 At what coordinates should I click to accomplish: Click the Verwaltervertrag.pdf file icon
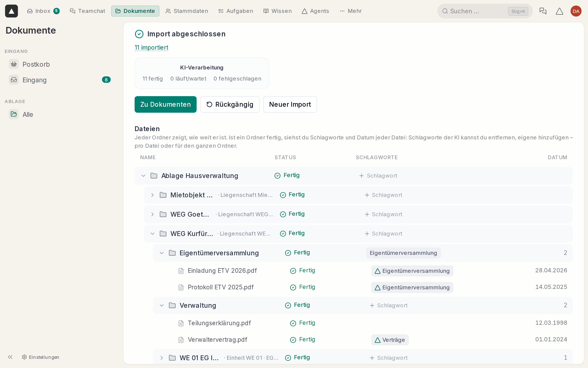pos(181,339)
